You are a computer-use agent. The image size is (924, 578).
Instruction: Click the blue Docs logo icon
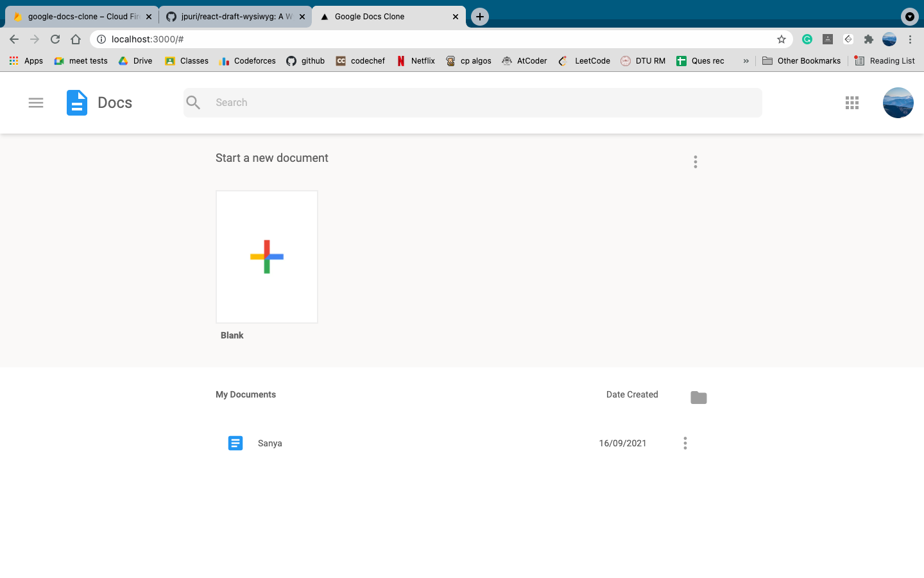(77, 103)
